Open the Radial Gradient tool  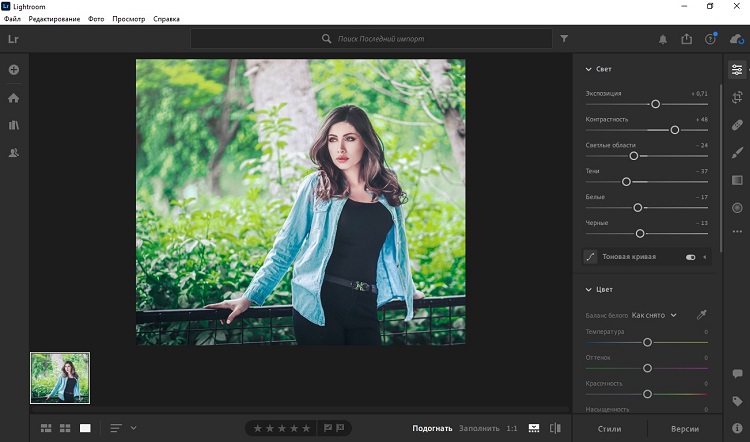pos(737,207)
